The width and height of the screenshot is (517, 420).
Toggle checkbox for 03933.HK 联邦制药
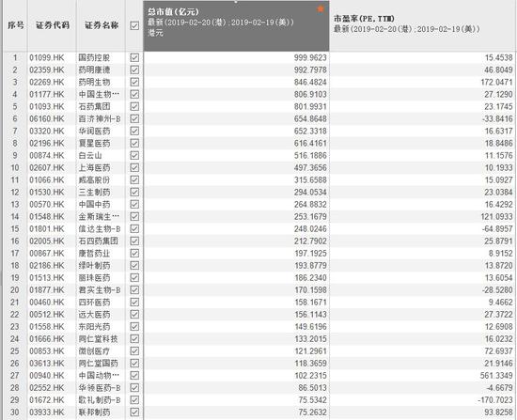coord(134,412)
